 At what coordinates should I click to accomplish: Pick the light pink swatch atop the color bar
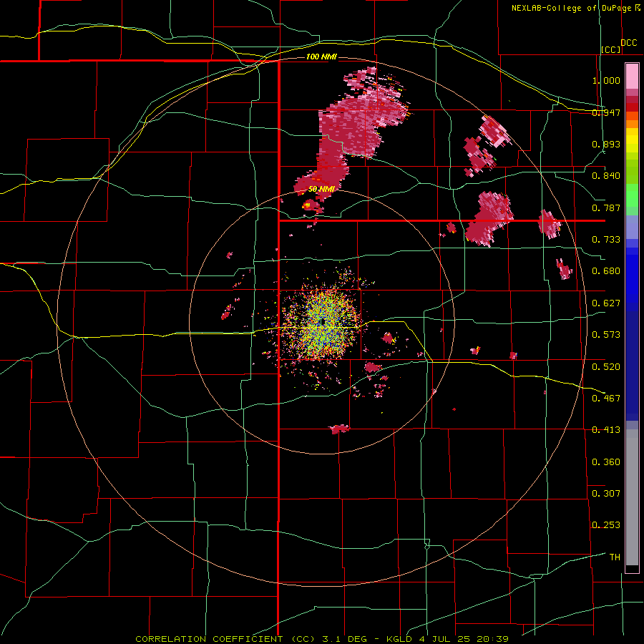[x=632, y=77]
